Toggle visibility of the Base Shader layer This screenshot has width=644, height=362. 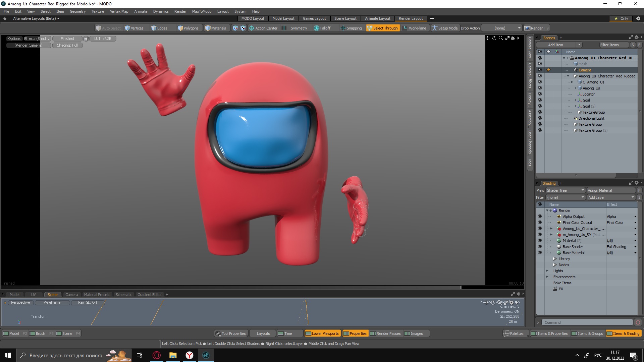[x=540, y=246]
